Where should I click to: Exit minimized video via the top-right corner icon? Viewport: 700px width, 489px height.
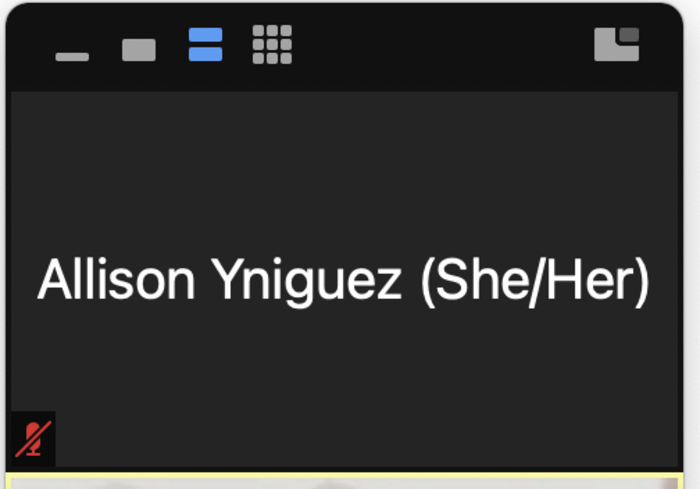(x=616, y=45)
